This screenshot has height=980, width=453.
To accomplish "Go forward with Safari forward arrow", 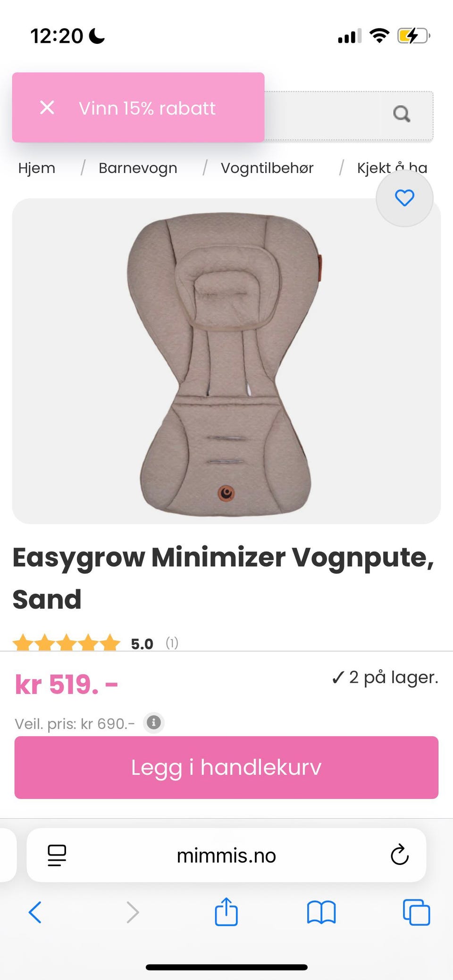I will (133, 912).
